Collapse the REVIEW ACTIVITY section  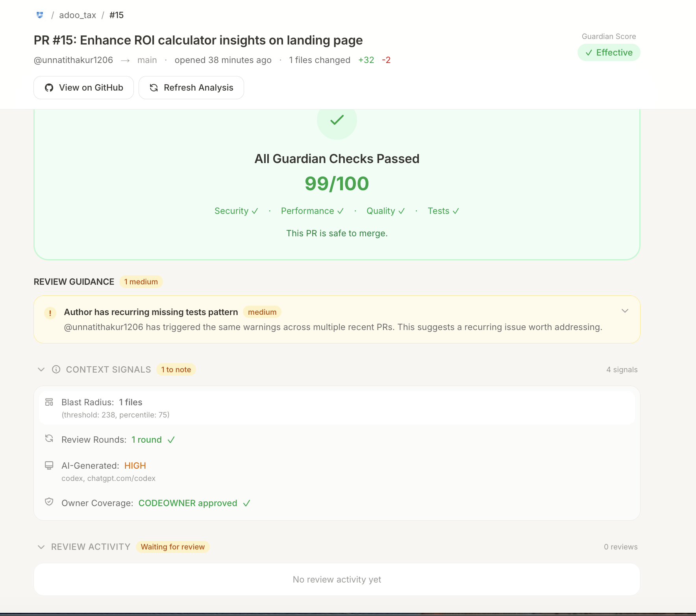[x=41, y=547]
